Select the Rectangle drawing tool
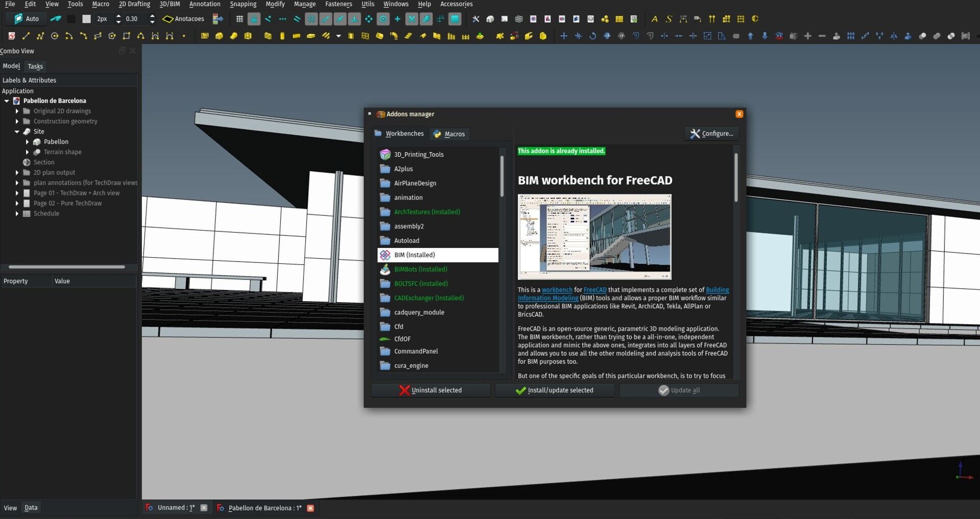The width and height of the screenshot is (980, 519). (x=127, y=36)
